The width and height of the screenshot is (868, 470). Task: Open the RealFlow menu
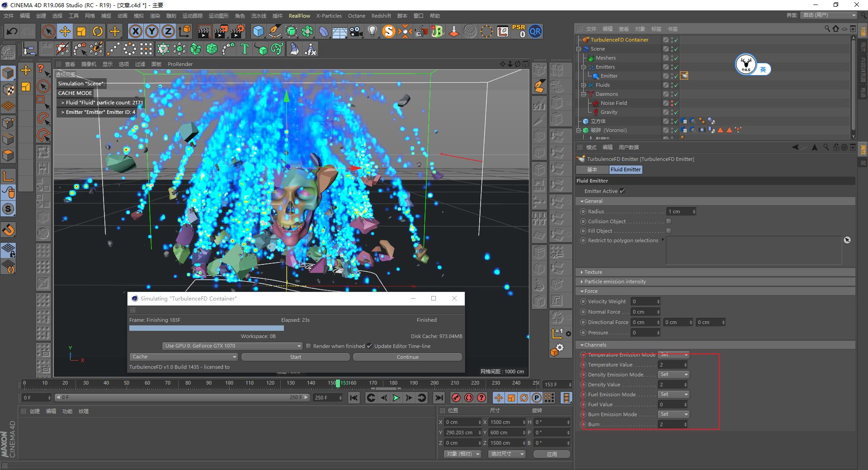299,15
